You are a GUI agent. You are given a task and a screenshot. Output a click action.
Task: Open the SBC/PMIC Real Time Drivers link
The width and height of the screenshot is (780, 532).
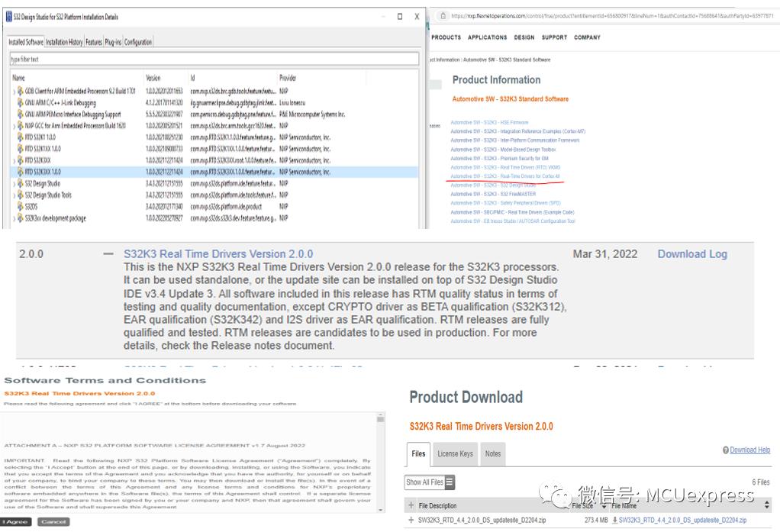(512, 212)
